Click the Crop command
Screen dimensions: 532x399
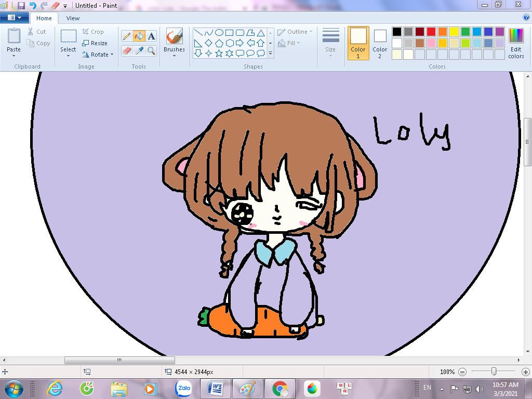[x=93, y=32]
